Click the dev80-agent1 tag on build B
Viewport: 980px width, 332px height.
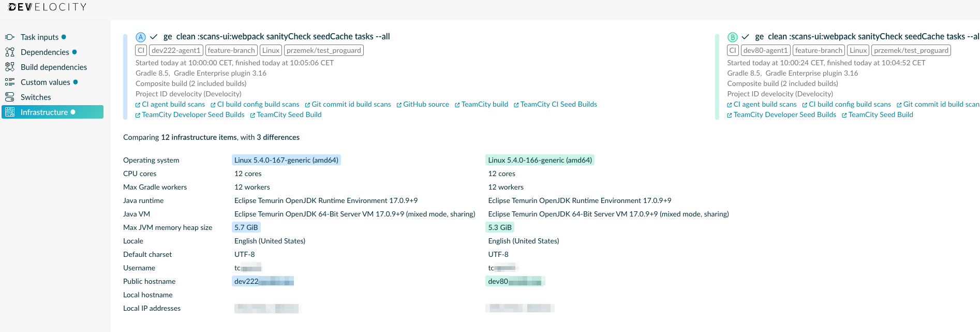tap(765, 51)
